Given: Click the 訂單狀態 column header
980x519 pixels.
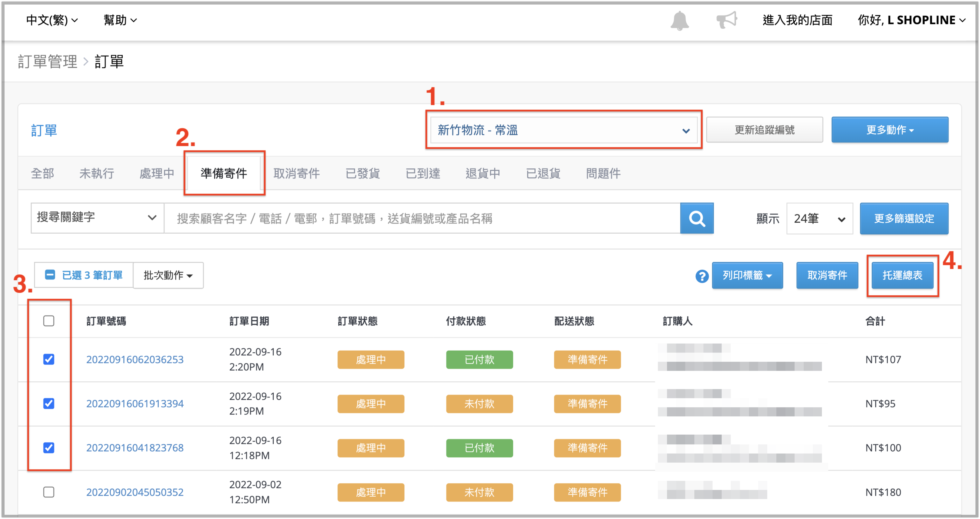Looking at the screenshot, I should 358,321.
